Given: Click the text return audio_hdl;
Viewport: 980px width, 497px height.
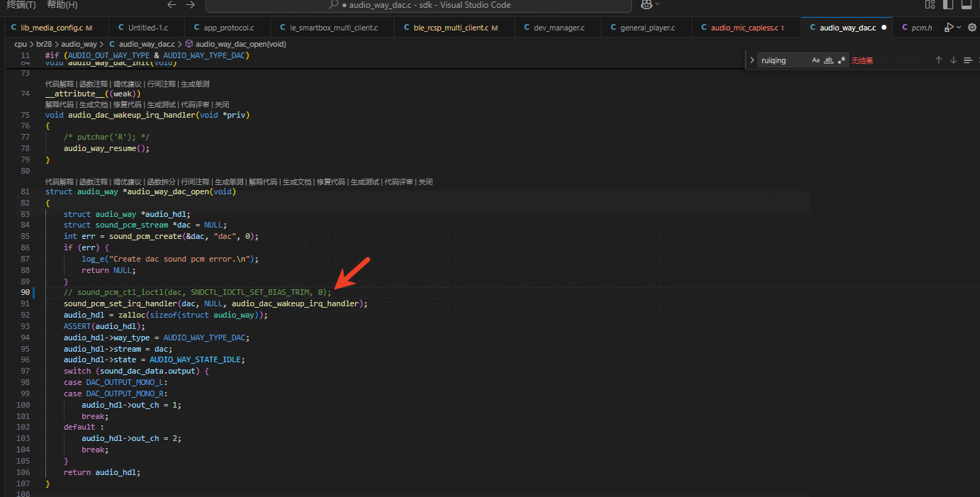Looking at the screenshot, I should (x=102, y=472).
